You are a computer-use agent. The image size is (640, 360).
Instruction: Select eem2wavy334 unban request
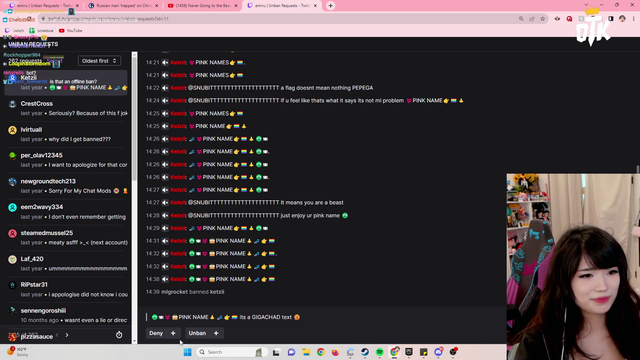pos(67,212)
